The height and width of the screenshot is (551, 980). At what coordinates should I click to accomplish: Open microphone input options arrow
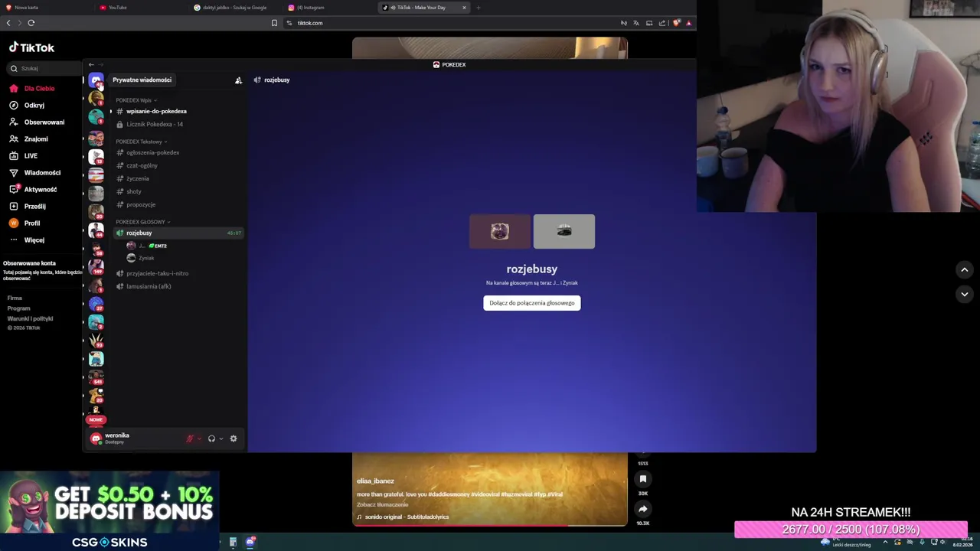[199, 439]
